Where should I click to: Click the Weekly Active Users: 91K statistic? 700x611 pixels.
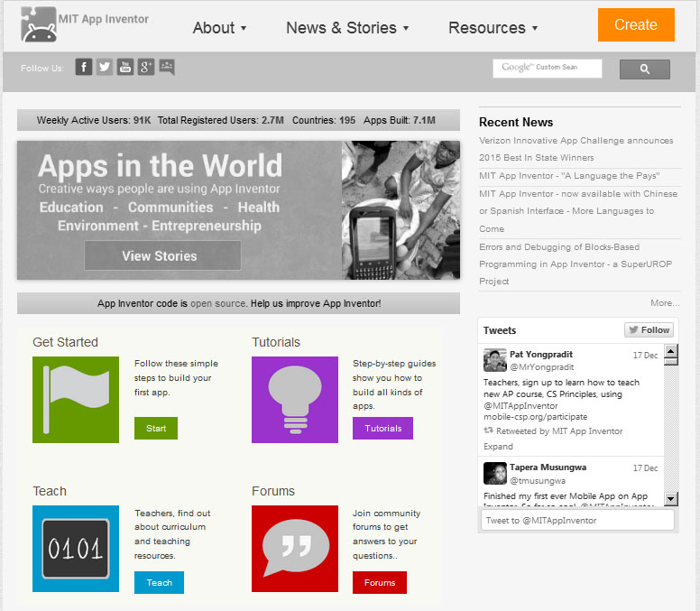pyautogui.click(x=94, y=120)
